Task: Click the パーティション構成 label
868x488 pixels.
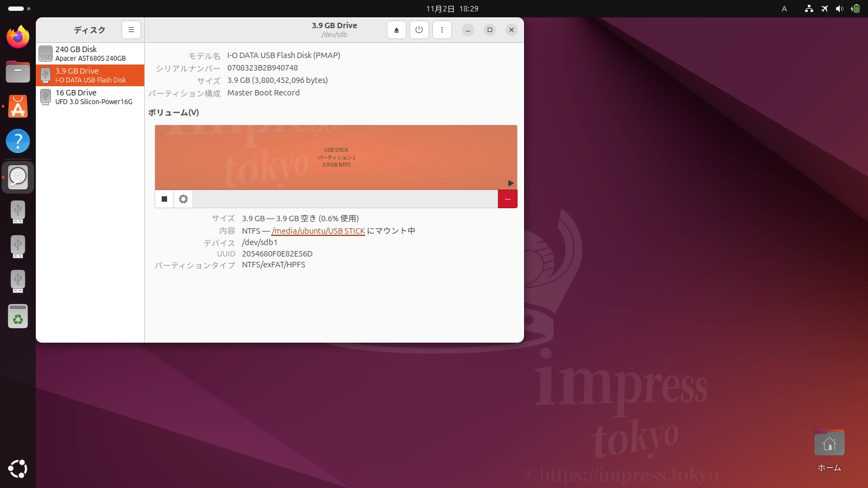Action: 184,93
